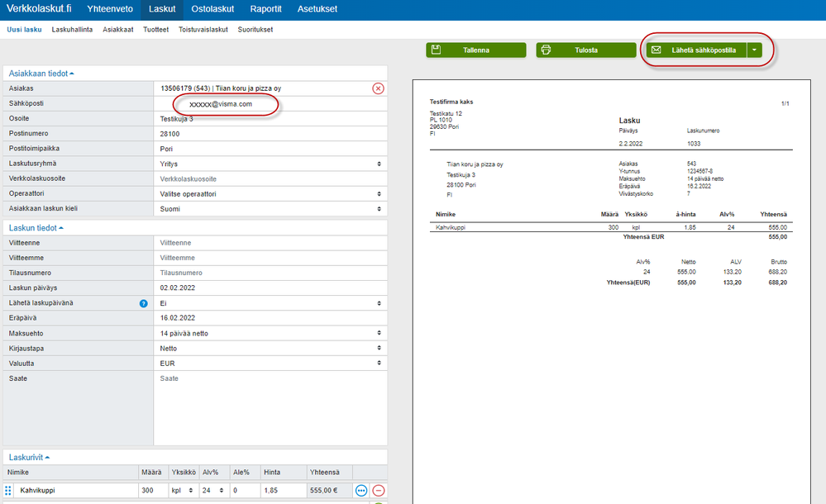
Task: Open the Lähetä laskupäivänä dropdown showing Ei
Action: 270,303
